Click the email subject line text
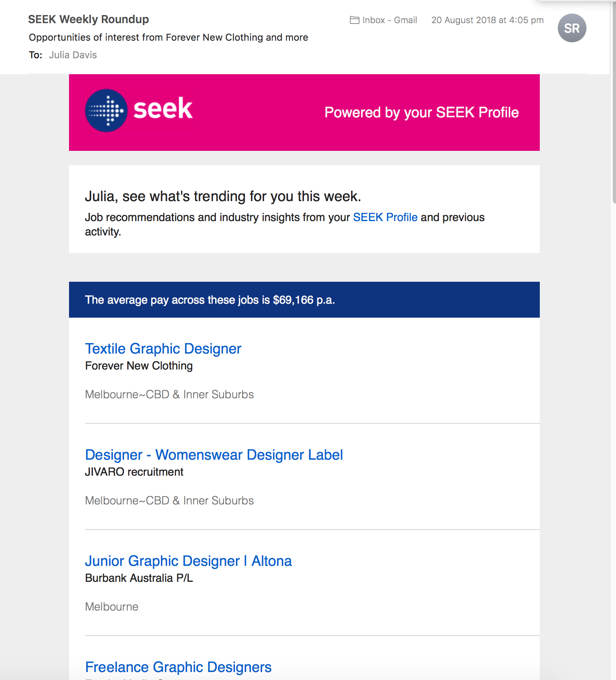 (x=168, y=37)
